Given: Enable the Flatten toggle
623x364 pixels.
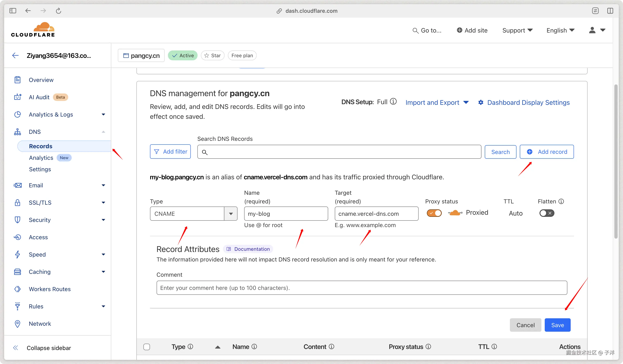Looking at the screenshot, I should 547,213.
